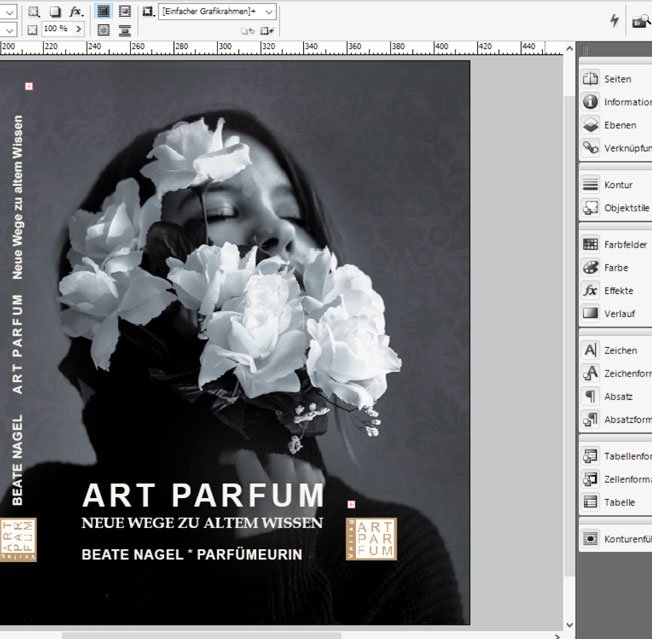Click the opacity percentage field
The height and width of the screenshot is (639, 652).
pyautogui.click(x=56, y=30)
